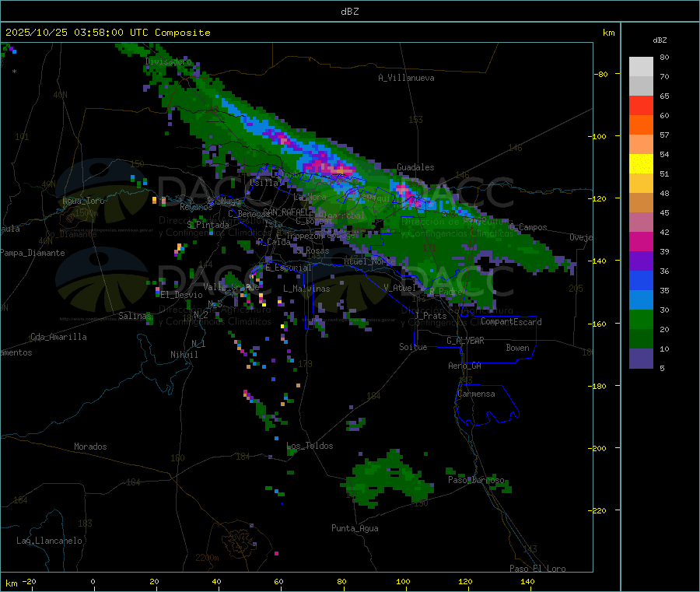Screen dimensions: 700x592
Task: Select the CompantEscard label
Action: point(511,322)
